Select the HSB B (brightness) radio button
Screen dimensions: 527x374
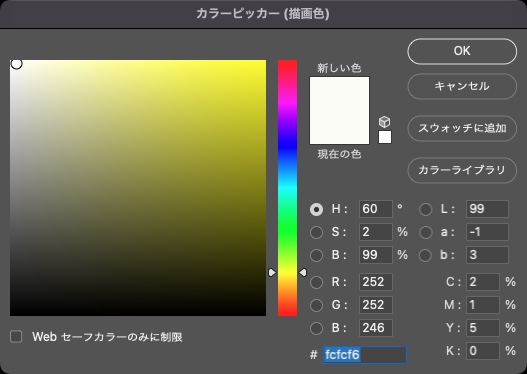tap(316, 255)
